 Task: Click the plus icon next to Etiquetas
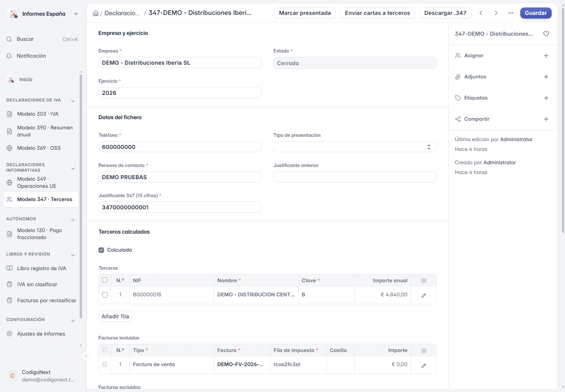tap(546, 98)
